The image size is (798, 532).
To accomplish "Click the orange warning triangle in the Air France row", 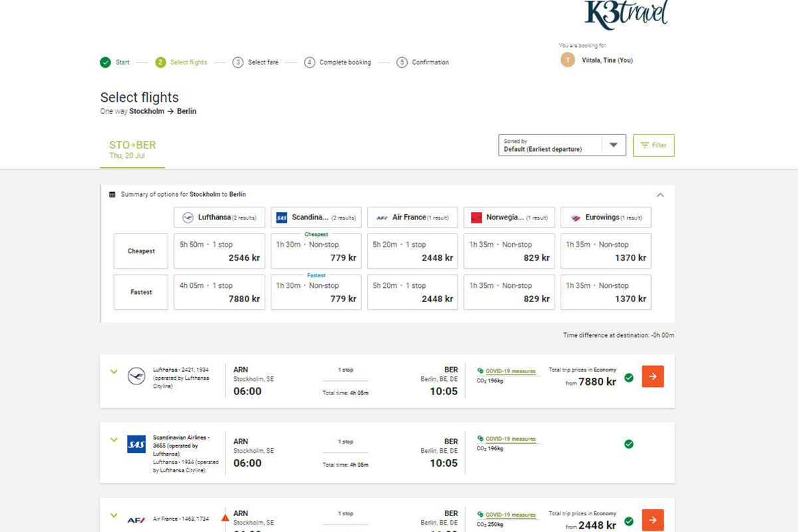I will (x=225, y=517).
